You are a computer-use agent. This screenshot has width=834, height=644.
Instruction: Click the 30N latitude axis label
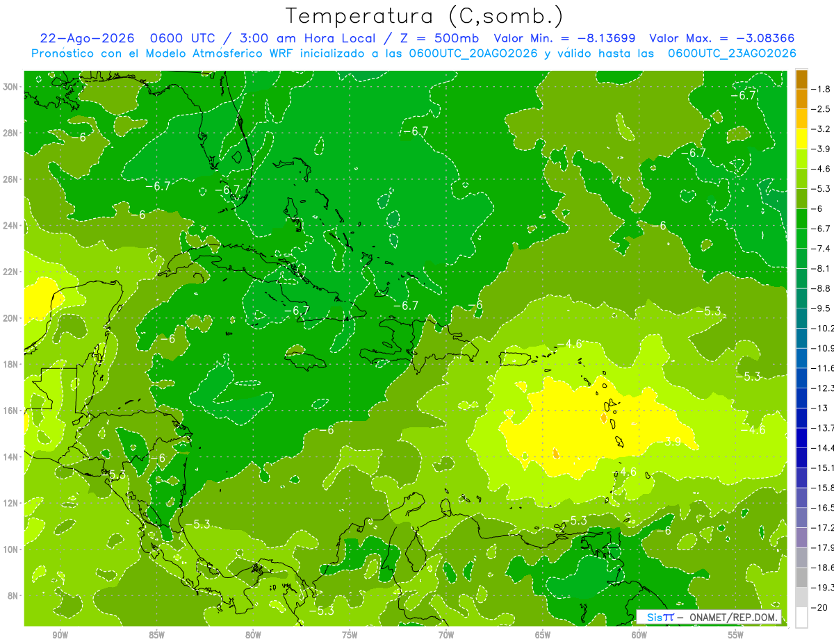tap(11, 87)
